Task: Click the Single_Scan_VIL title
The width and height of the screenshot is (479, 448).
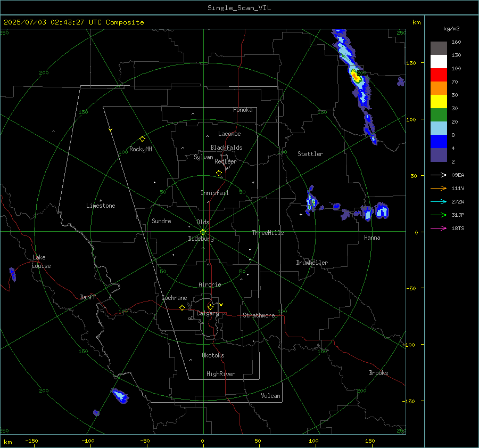Action: [x=239, y=8]
